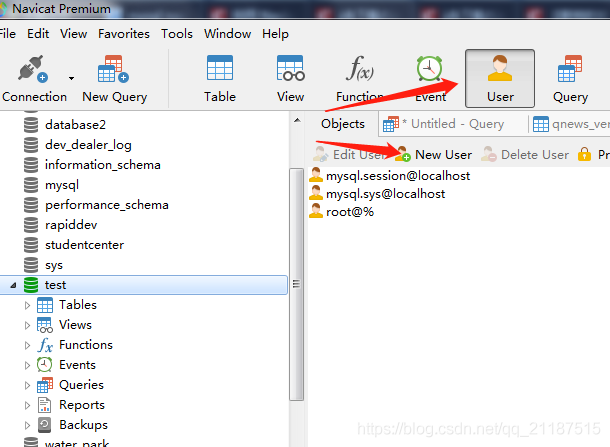
Task: Open the View menu
Action: coord(73,34)
